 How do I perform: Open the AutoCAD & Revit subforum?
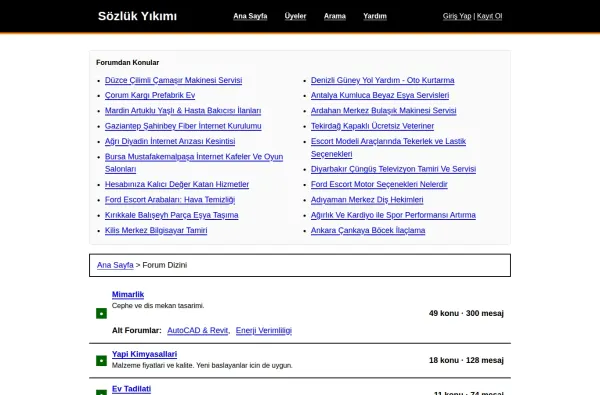197,330
